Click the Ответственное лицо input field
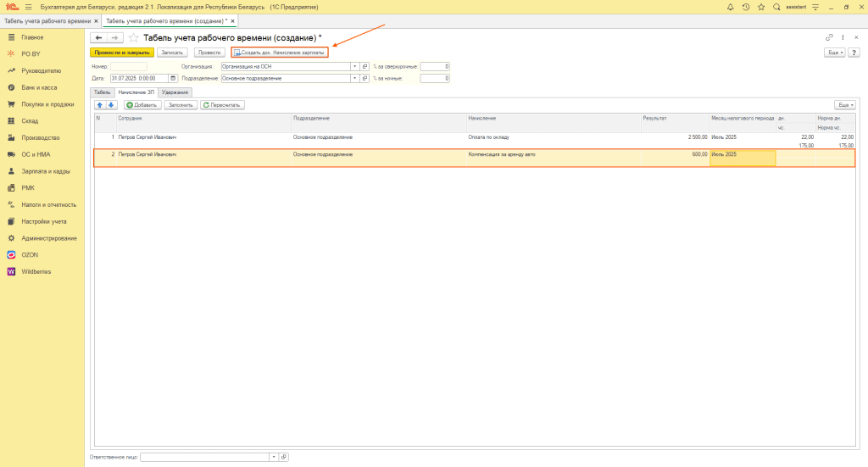Screen dimensions: 868x467 tap(205, 457)
